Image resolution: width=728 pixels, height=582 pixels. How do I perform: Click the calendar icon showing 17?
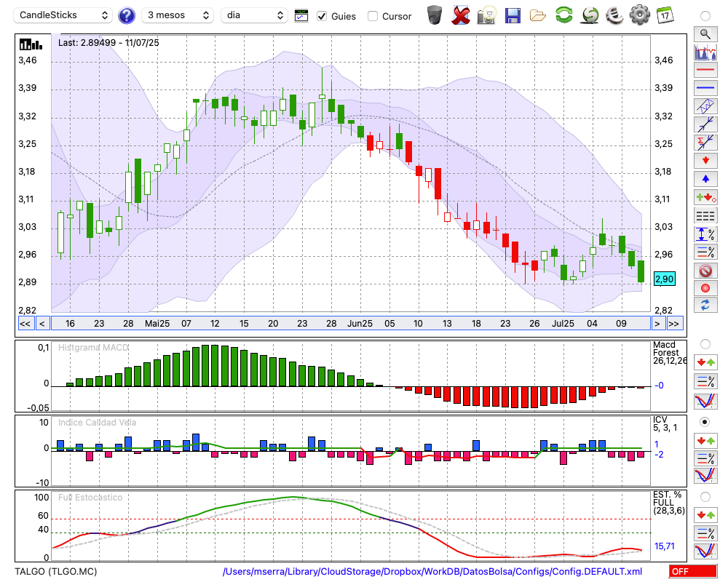tap(665, 15)
